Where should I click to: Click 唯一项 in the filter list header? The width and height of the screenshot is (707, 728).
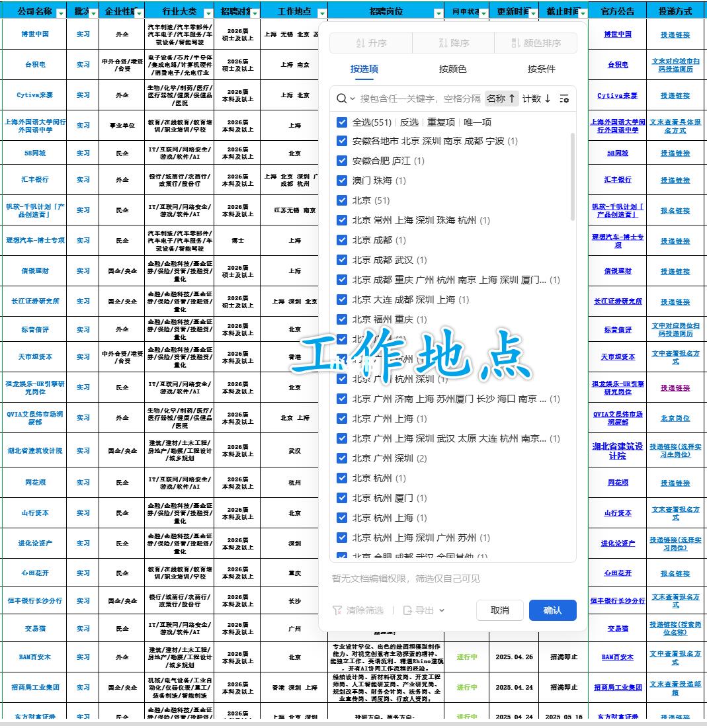point(478,122)
